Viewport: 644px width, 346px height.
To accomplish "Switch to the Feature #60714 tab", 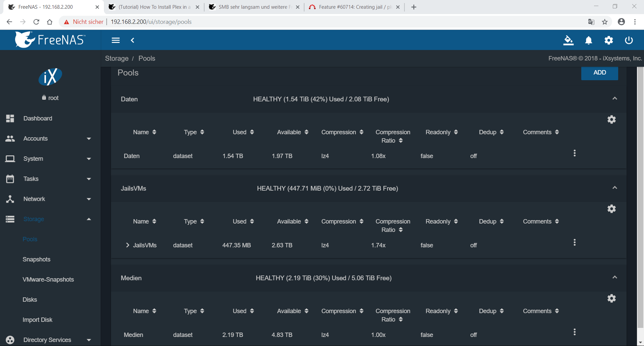I will click(354, 7).
